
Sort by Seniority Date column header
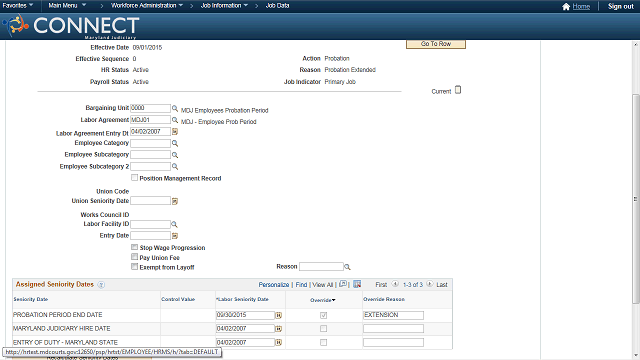[31, 300]
